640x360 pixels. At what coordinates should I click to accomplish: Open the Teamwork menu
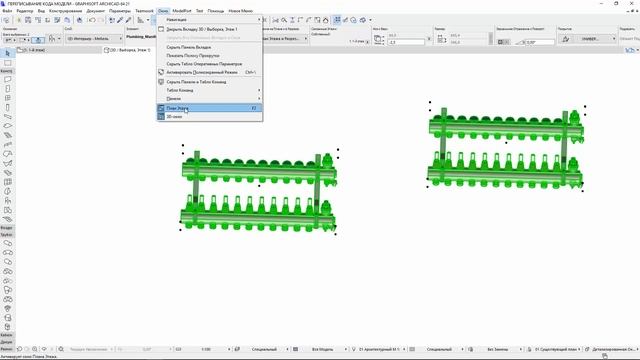(x=144, y=11)
